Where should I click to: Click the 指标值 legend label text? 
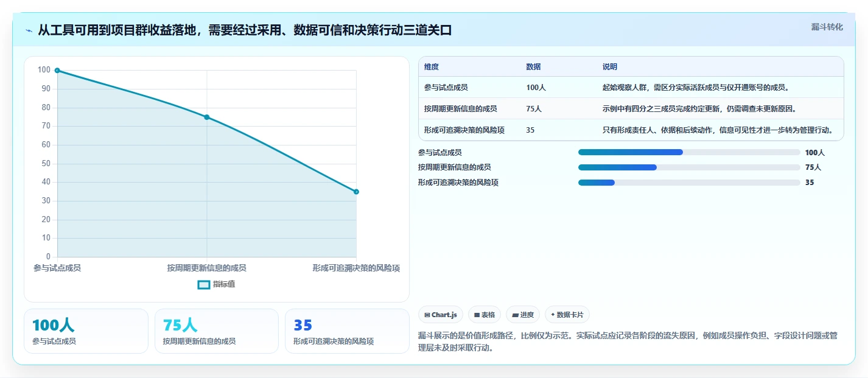pyautogui.click(x=224, y=284)
